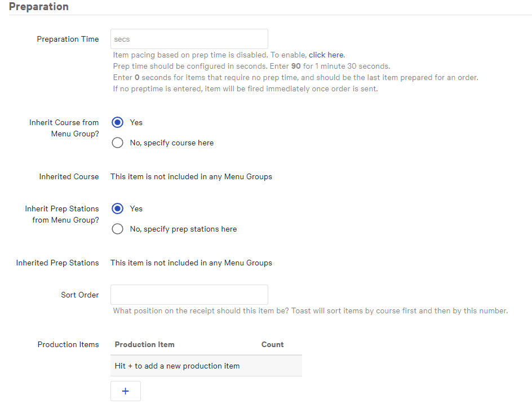Click the 'Production Items' label
532x417 pixels.
click(68, 344)
